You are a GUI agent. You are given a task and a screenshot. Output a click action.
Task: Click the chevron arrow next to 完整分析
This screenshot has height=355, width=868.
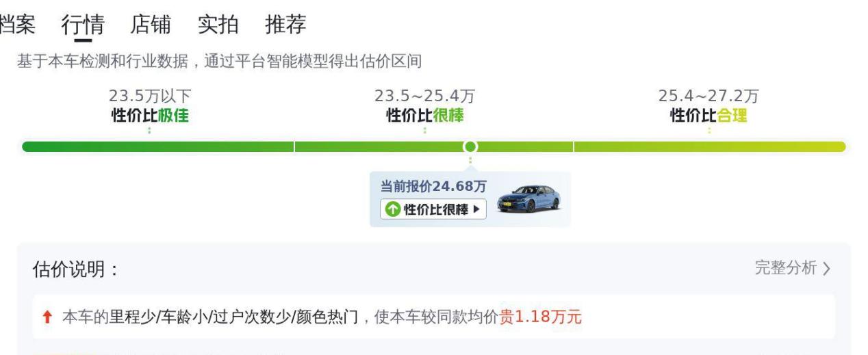(x=827, y=269)
